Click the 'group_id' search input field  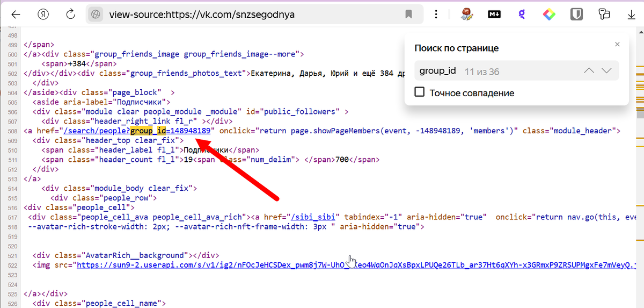tap(516, 70)
